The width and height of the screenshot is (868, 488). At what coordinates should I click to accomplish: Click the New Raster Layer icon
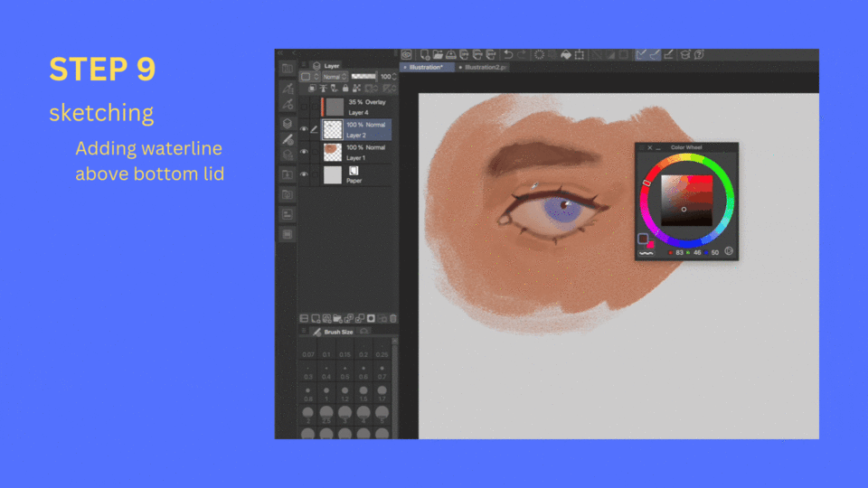[x=316, y=318]
